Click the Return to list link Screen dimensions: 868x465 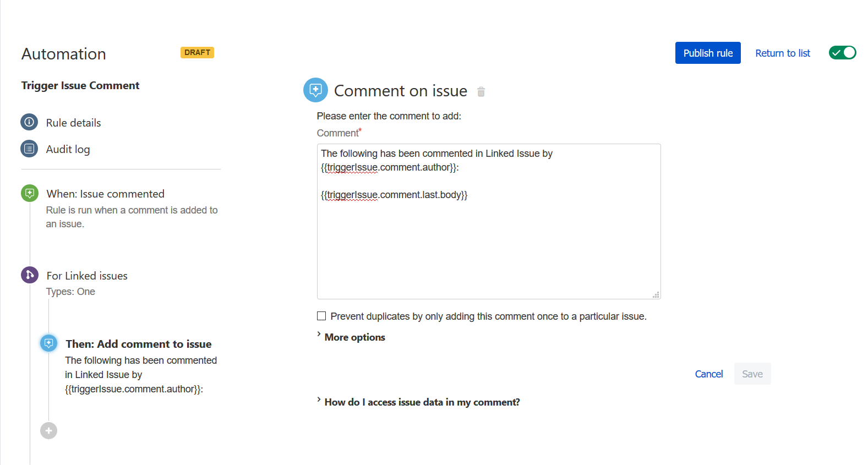pyautogui.click(x=783, y=53)
